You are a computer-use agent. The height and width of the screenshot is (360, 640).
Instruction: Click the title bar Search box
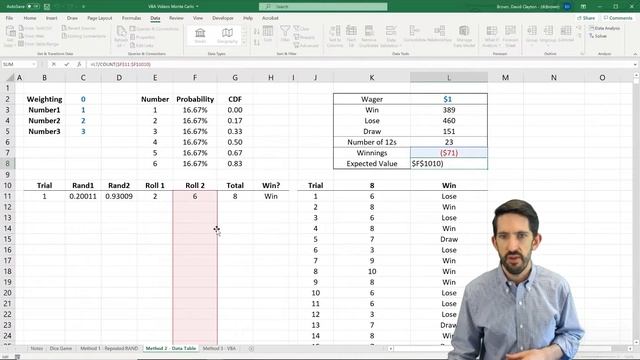[323, 7]
